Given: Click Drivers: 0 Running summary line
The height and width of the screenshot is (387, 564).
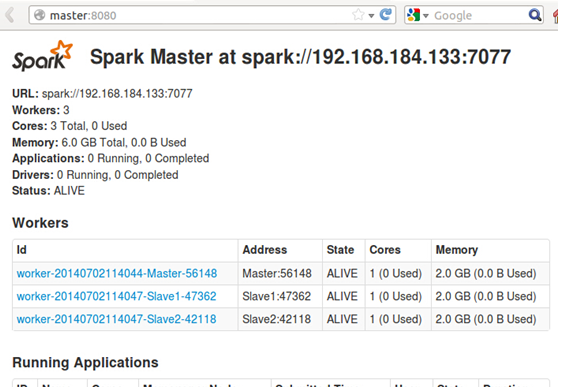Looking at the screenshot, I should (x=95, y=175).
